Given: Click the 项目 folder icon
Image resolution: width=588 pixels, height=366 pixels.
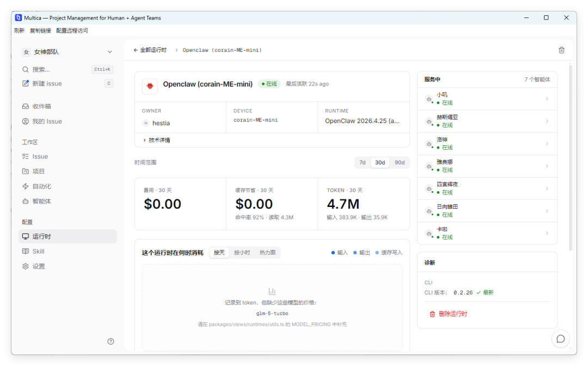Looking at the screenshot, I should [26, 172].
